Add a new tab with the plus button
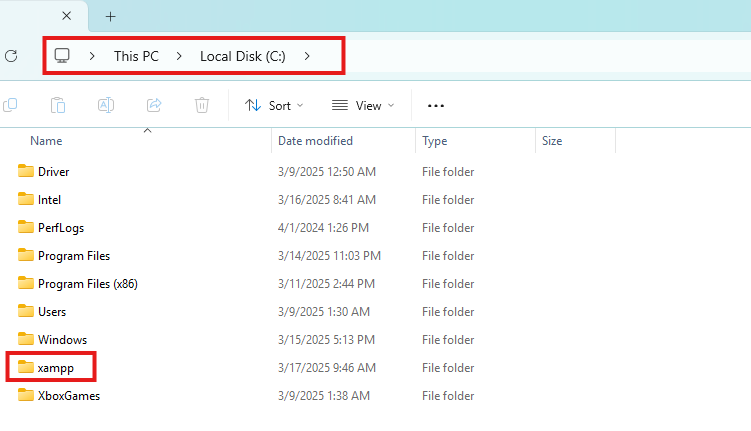This screenshot has width=751, height=431. (x=110, y=17)
